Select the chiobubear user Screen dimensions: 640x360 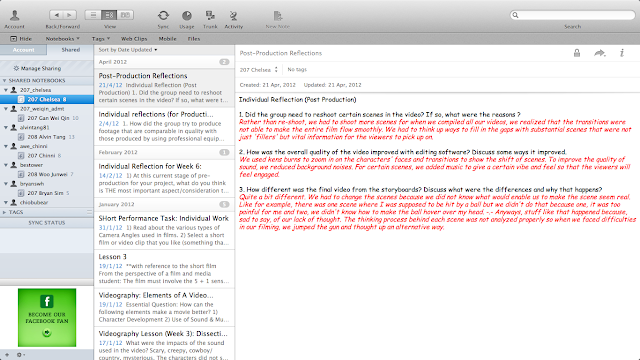point(47,202)
